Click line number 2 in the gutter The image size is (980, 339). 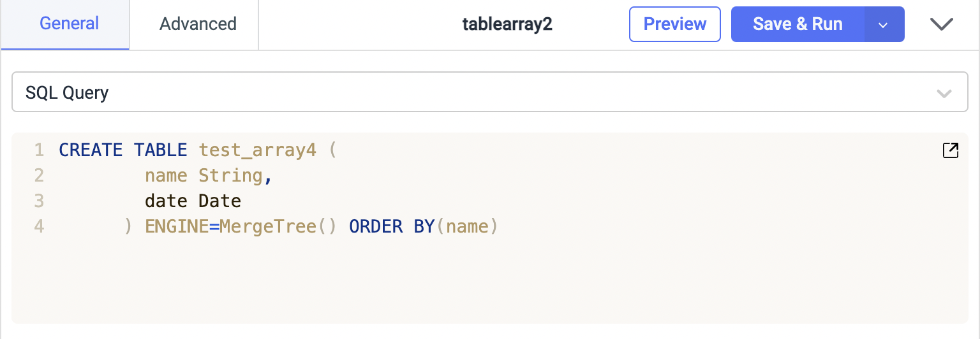[x=39, y=176]
